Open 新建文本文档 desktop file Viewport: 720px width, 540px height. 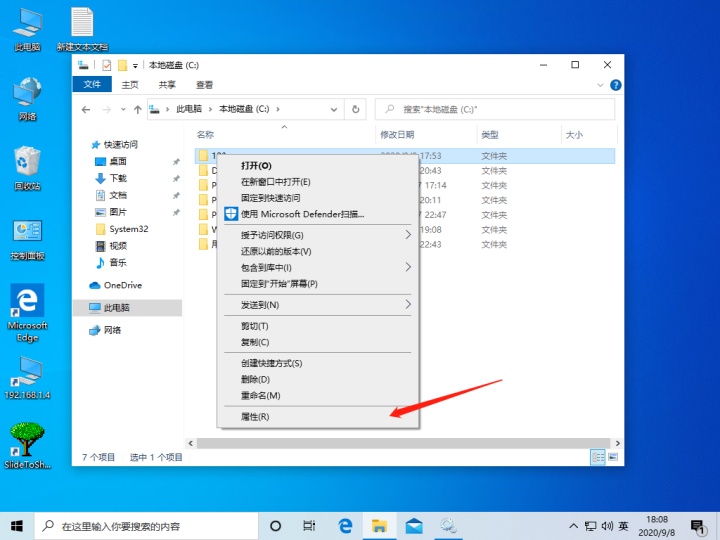[x=82, y=29]
